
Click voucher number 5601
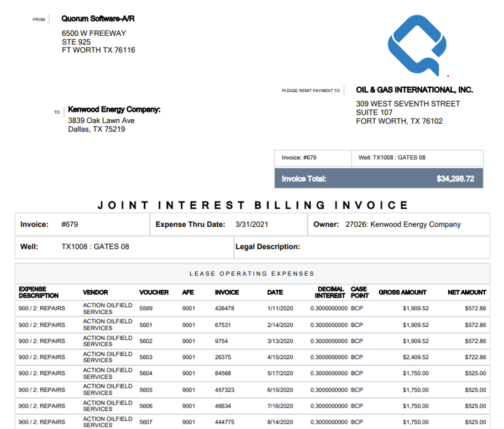tap(146, 325)
